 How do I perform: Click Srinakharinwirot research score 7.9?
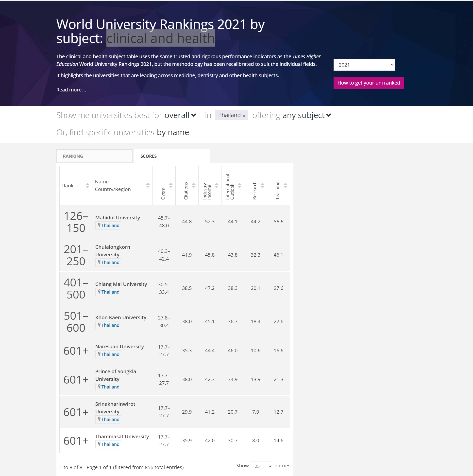[x=255, y=412]
